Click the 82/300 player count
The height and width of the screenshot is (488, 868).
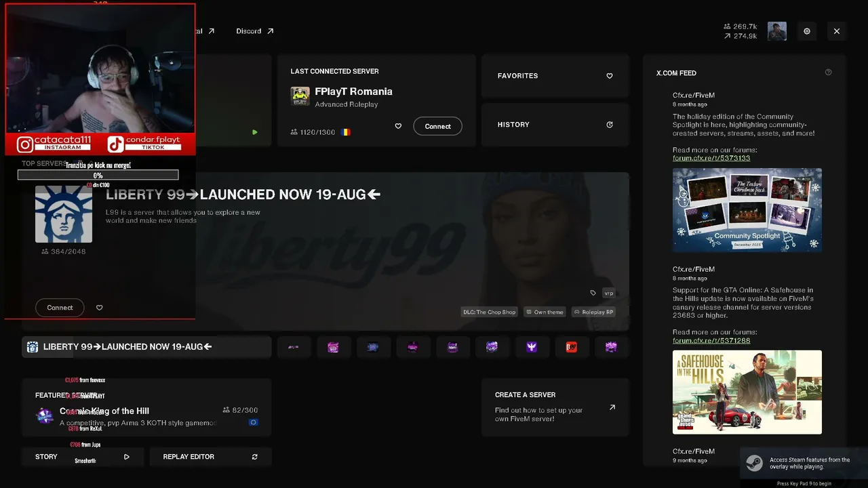[240, 410]
